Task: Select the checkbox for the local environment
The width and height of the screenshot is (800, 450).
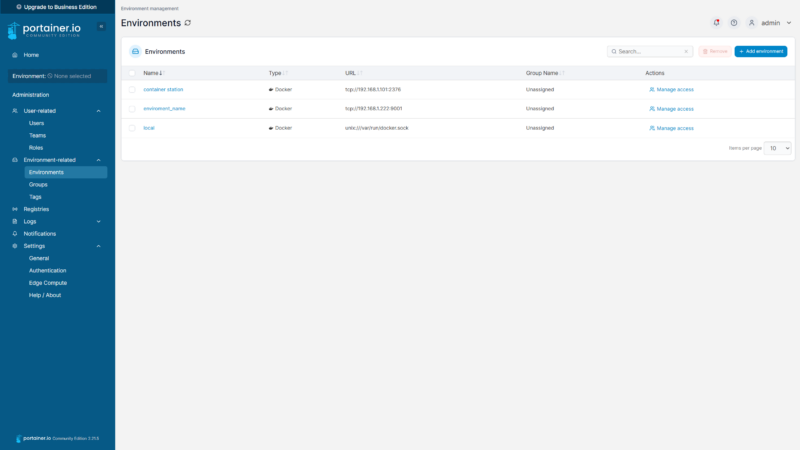Action: (x=132, y=128)
